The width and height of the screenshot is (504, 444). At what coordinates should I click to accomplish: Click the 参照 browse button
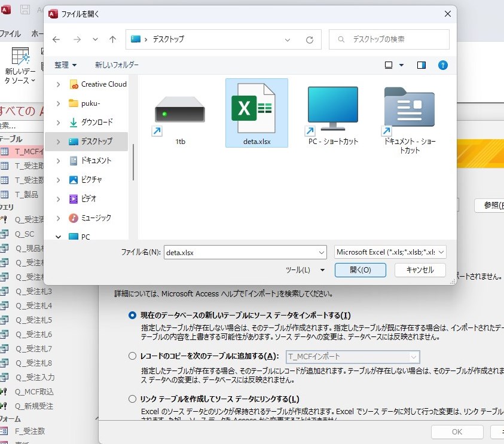[x=489, y=205]
